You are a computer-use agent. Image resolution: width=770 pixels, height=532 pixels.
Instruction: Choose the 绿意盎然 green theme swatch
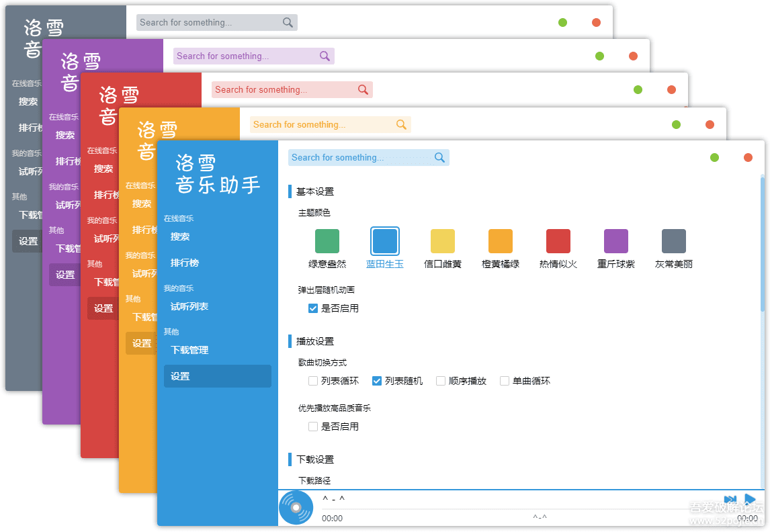tap(327, 241)
